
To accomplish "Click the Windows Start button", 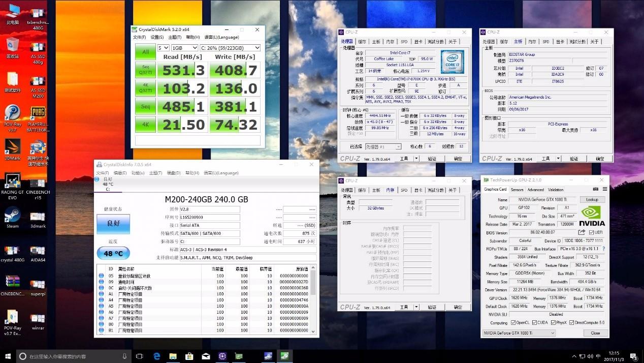I will click(8, 356).
